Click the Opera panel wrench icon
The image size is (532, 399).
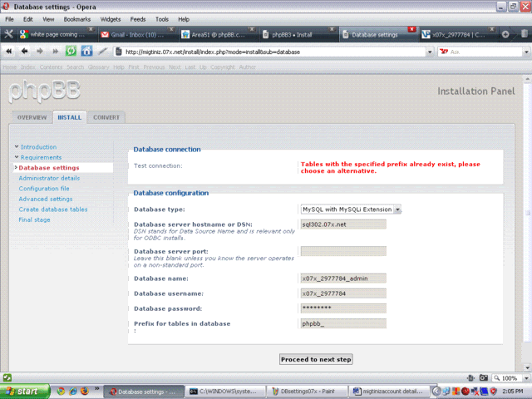8,34
